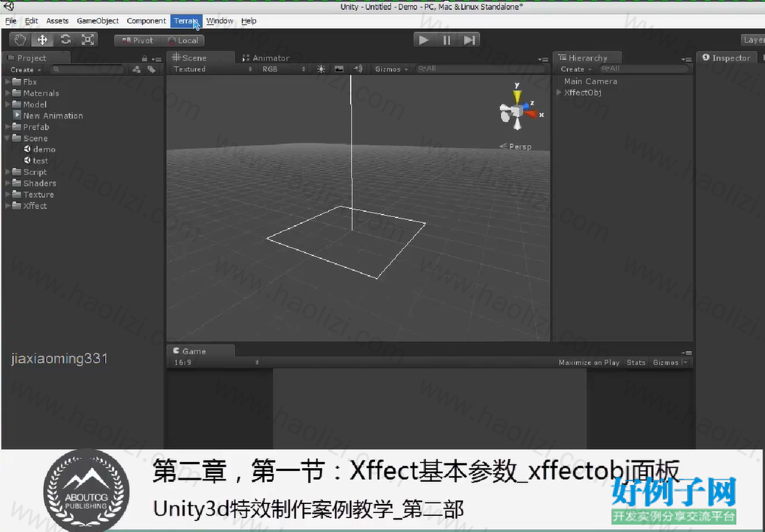Expand the Texture folder

(8, 194)
